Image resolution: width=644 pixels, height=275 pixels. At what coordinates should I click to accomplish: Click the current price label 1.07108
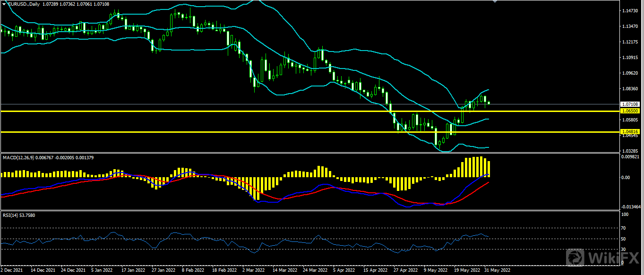[630, 104]
